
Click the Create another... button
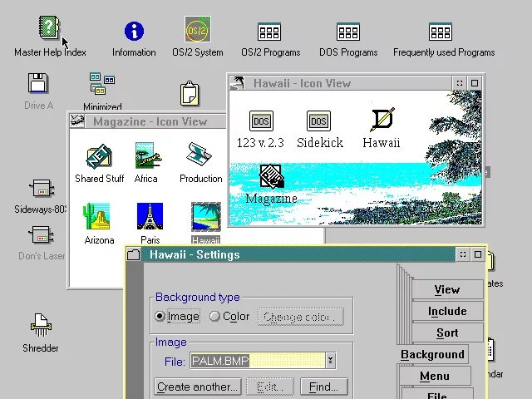[x=198, y=387]
